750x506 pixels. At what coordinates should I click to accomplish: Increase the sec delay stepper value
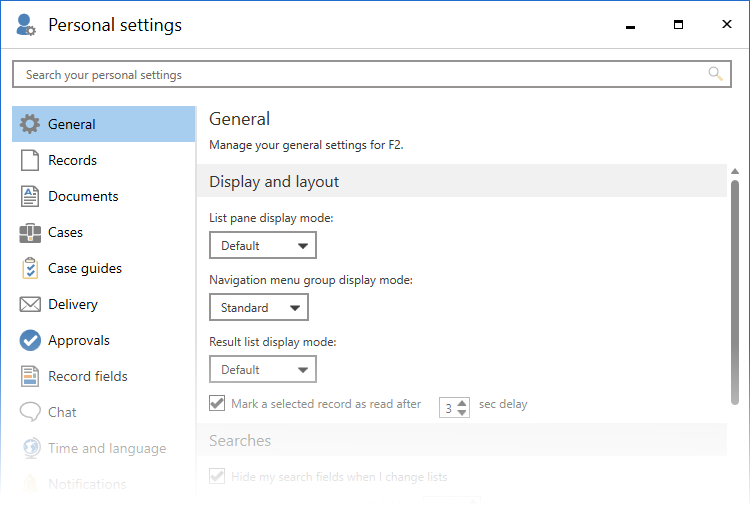click(462, 403)
